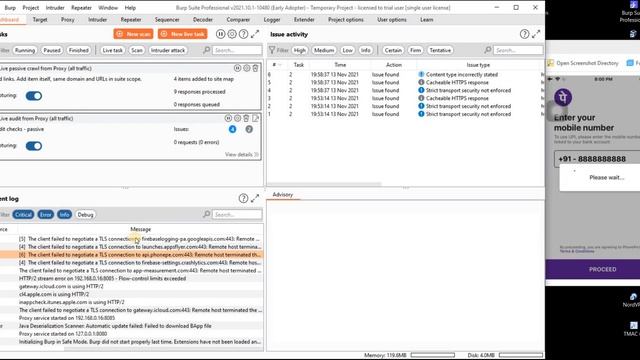
Task: Open help for the Event log panel
Action: click(243, 198)
